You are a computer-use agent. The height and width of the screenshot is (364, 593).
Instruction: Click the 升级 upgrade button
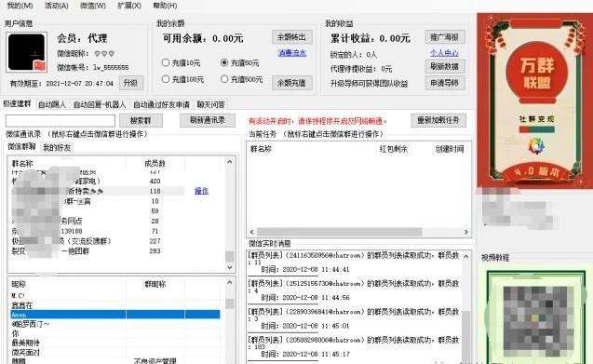coord(131,83)
